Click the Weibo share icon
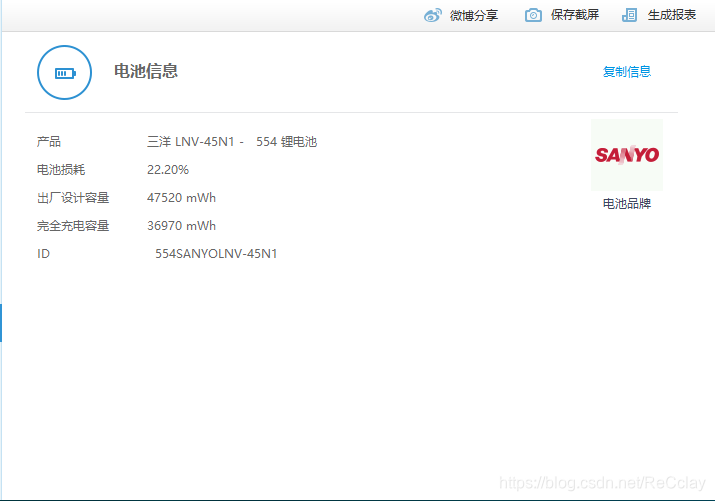The width and height of the screenshot is (715, 501). 432,15
